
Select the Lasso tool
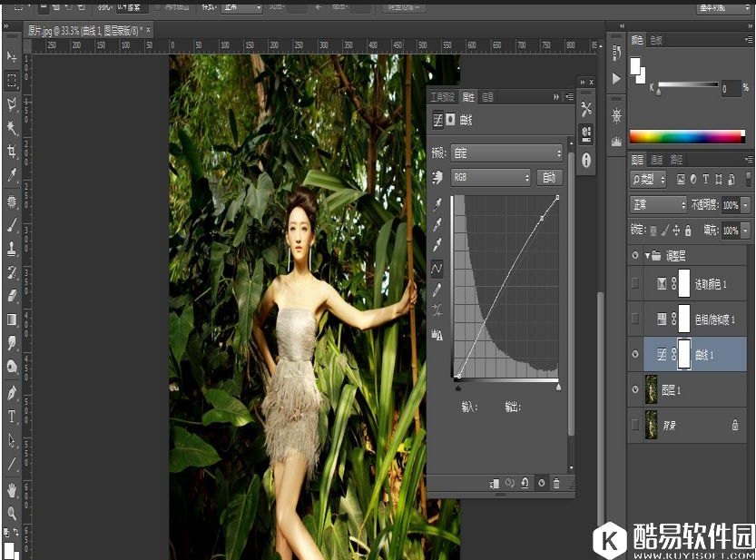(12, 103)
